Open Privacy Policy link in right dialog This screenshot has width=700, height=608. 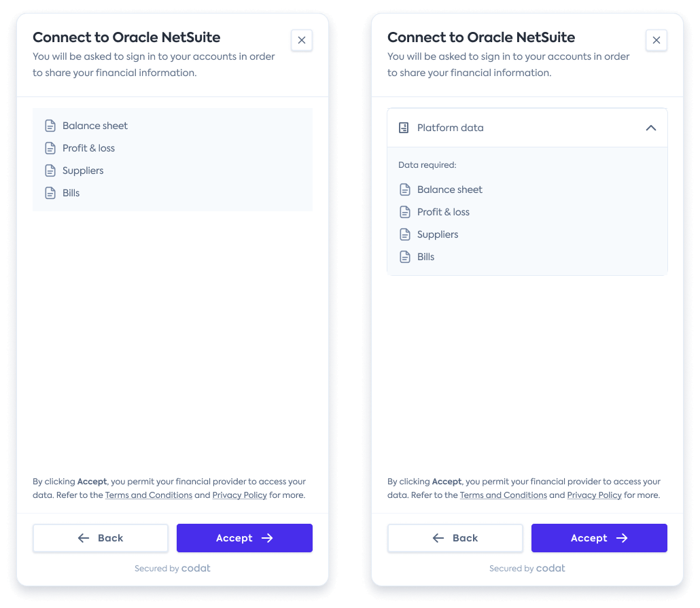(594, 495)
